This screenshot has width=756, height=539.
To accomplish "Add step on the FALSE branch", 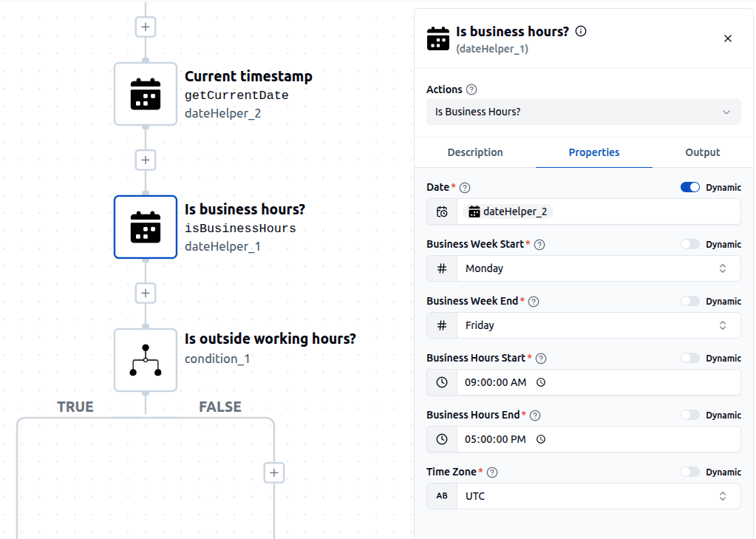I will point(274,472).
